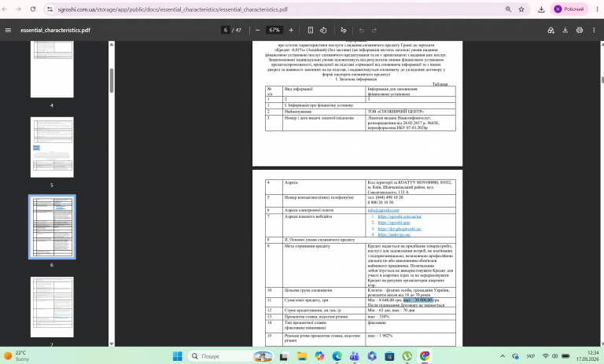
Task: Click the undo arrow in PDF toolbar
Action: (x=361, y=30)
